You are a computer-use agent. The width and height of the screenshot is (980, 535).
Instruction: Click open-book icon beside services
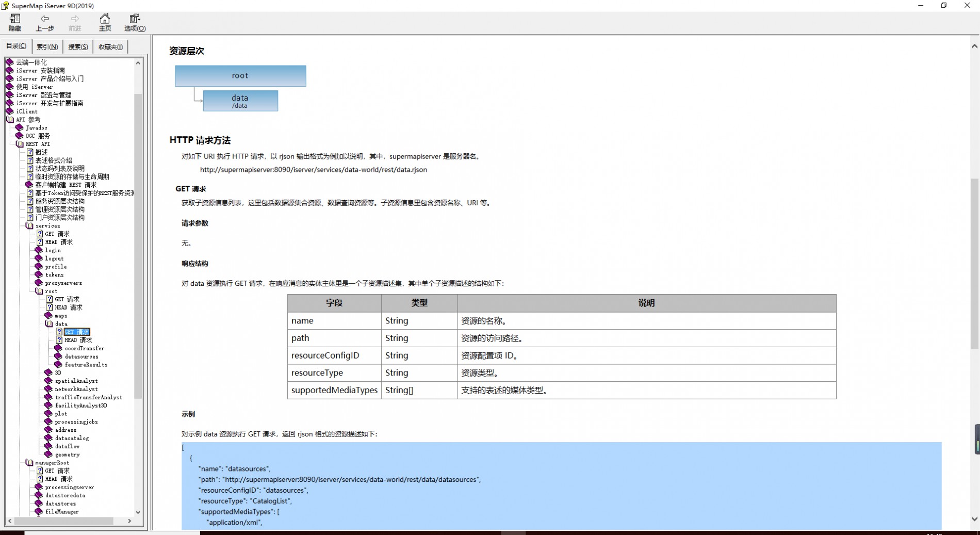29,226
